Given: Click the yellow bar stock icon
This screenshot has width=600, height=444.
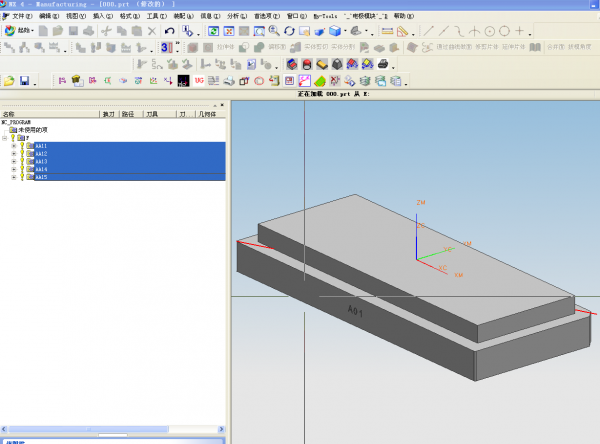Looking at the screenshot, I should (322, 64).
